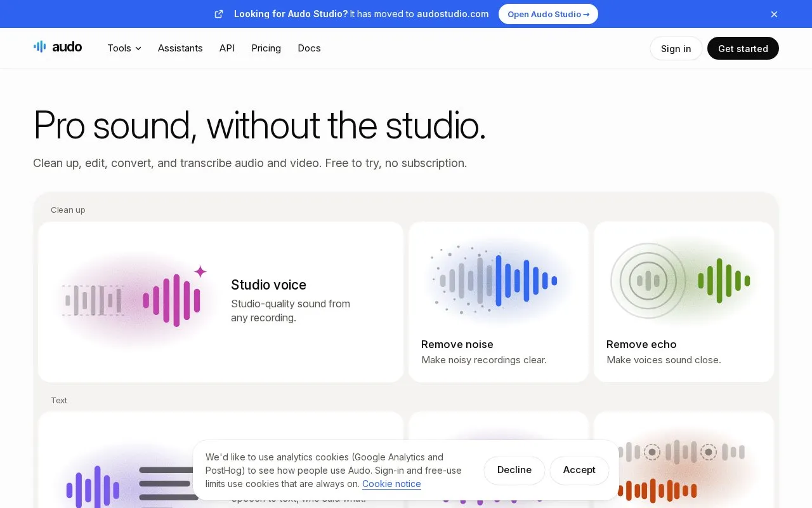Click 'Studio-quality sound from any recording.' text
This screenshot has width=812, height=508.
coord(291,311)
